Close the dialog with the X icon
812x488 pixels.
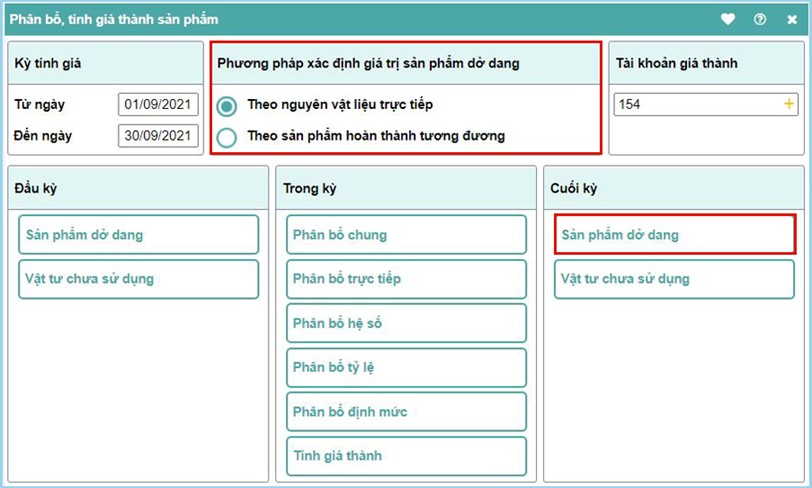tap(792, 19)
